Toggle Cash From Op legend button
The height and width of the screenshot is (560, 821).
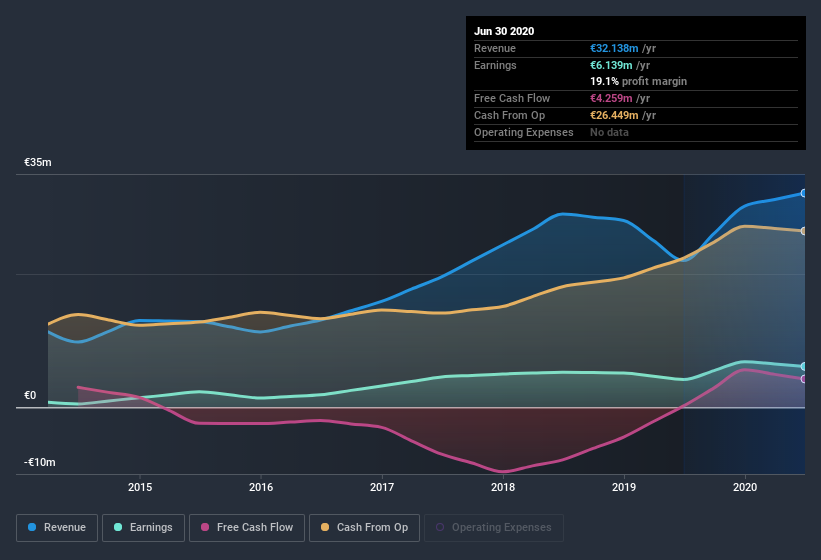[364, 528]
